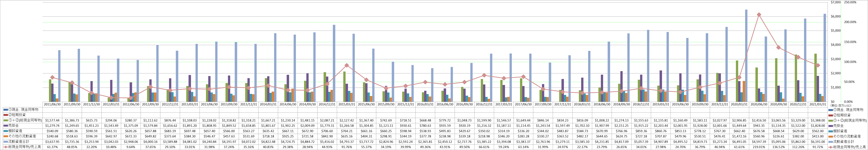Select the $6,491.05 cell under 2020/03/31
This screenshot has height=150, width=868.
click(x=740, y=142)
